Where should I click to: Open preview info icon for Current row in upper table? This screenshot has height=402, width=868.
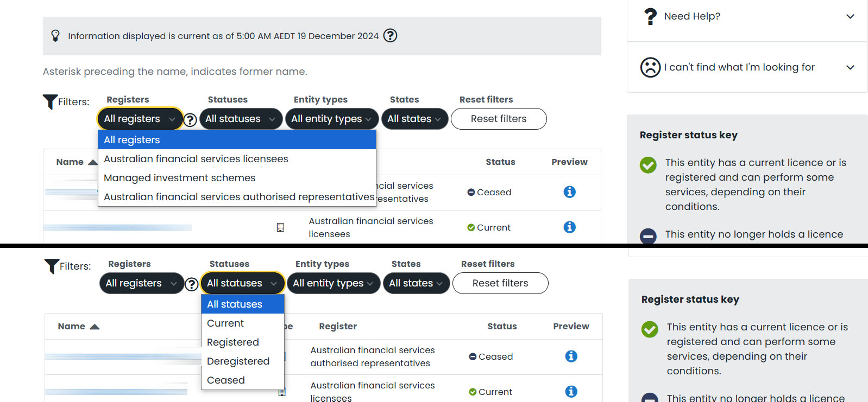pyautogui.click(x=569, y=227)
